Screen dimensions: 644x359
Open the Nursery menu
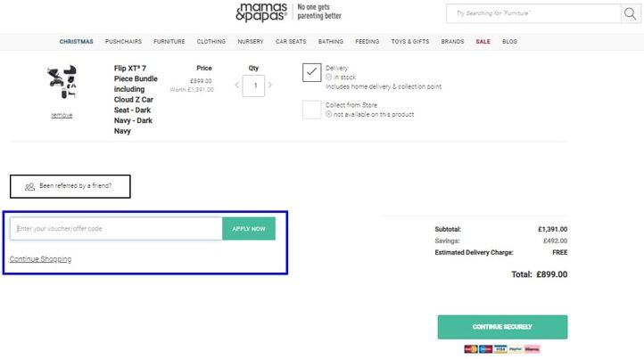click(251, 42)
